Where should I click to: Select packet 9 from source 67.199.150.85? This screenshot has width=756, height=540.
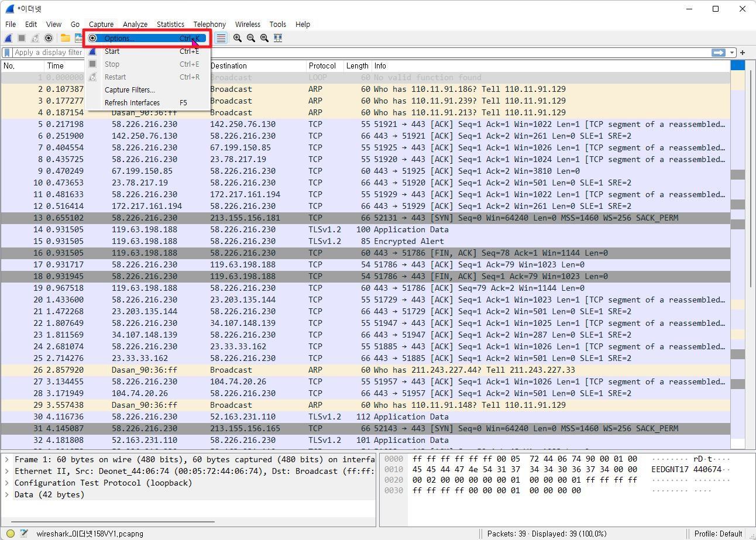[366, 171]
